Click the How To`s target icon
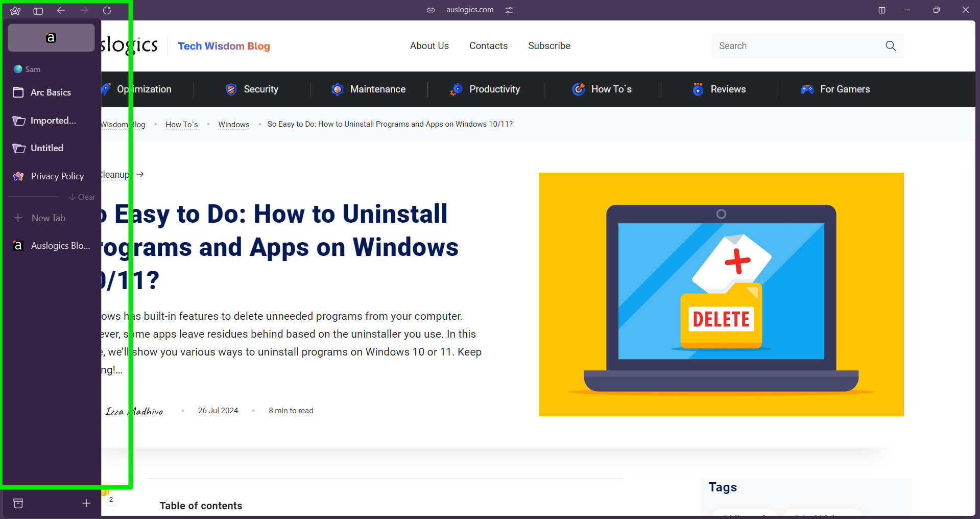Screen dimensions: 980x519 coord(579,89)
